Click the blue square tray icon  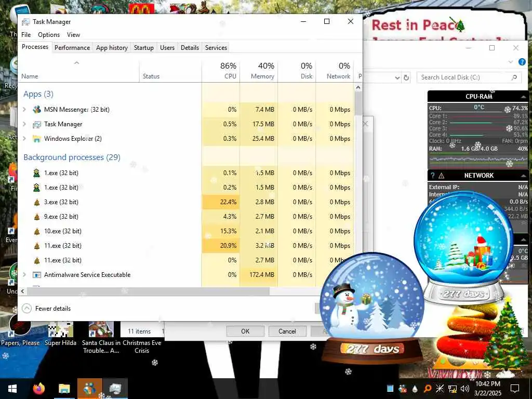coord(390,389)
